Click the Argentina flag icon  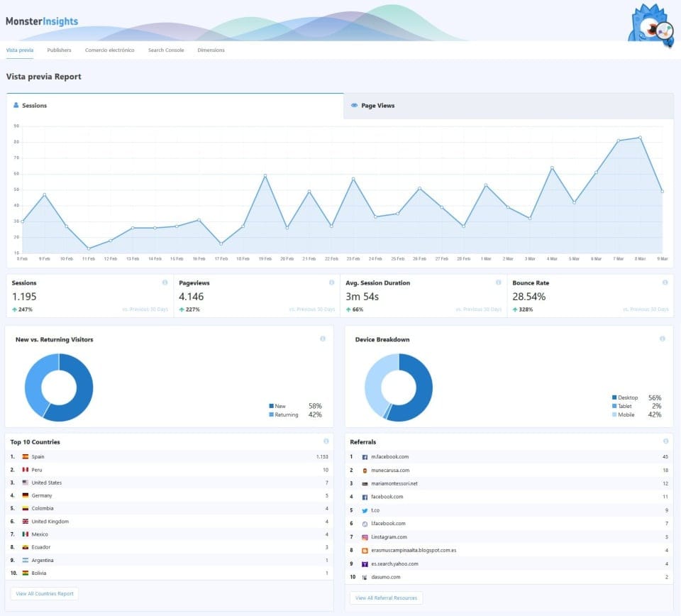click(x=26, y=561)
